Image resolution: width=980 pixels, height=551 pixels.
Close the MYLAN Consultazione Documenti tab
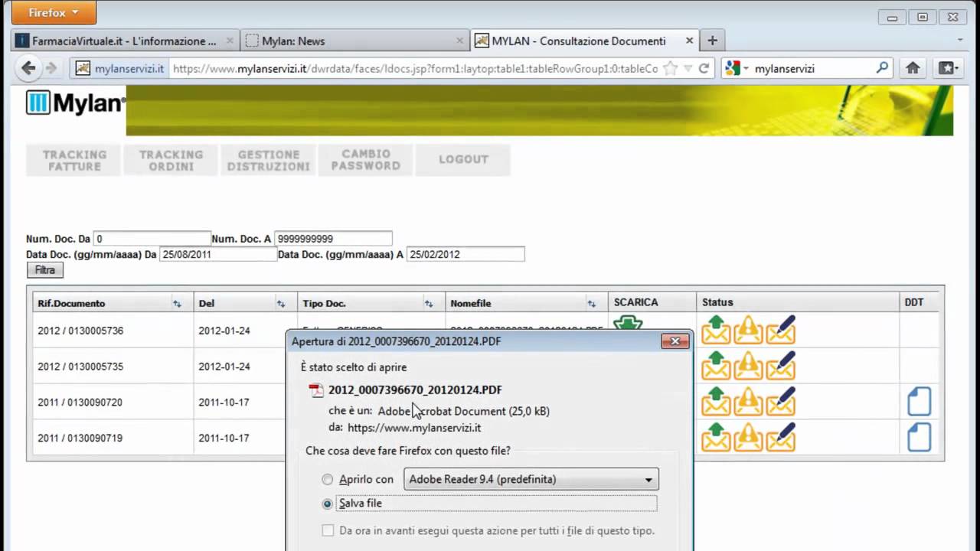coord(689,41)
